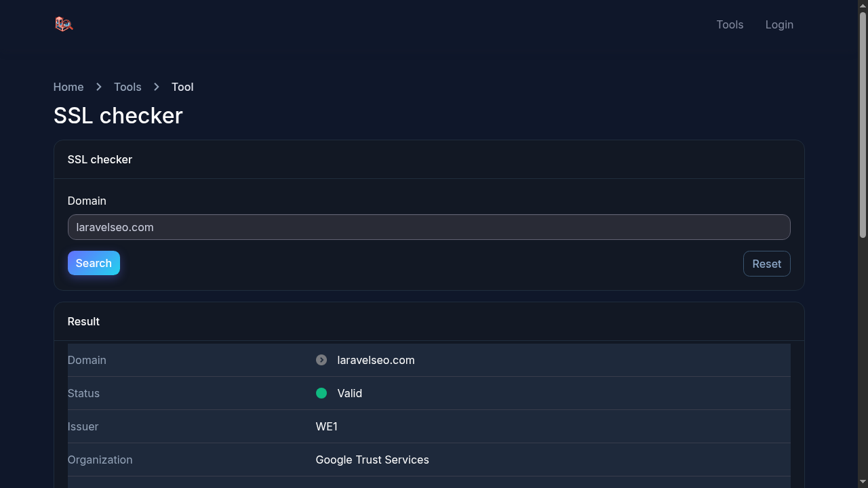This screenshot has width=868, height=488.
Task: Click the Status row label
Action: coord(83,393)
